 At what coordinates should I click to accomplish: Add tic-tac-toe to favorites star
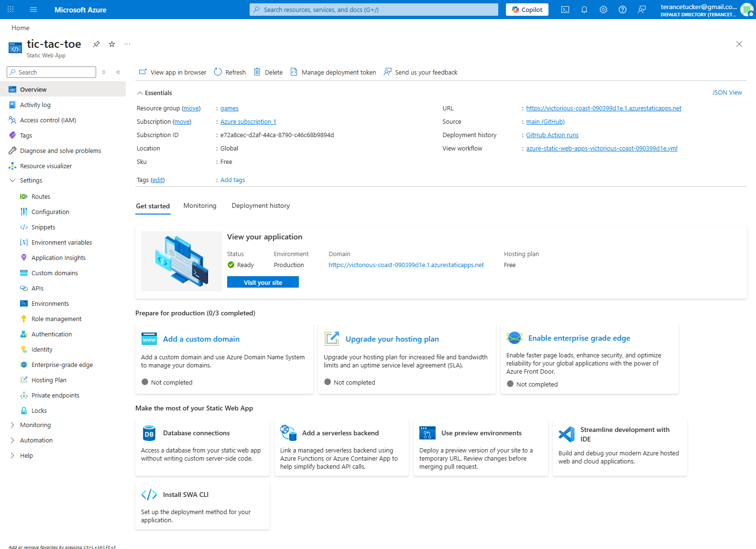pyautogui.click(x=112, y=44)
